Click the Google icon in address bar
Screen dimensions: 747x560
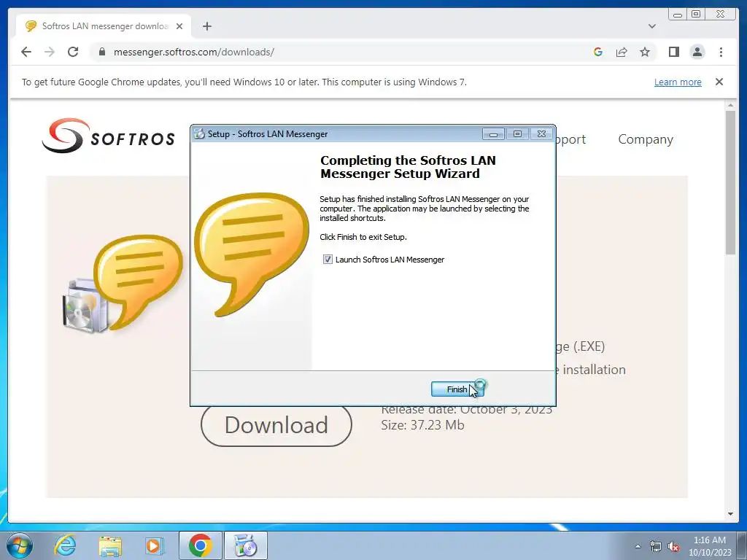click(598, 52)
